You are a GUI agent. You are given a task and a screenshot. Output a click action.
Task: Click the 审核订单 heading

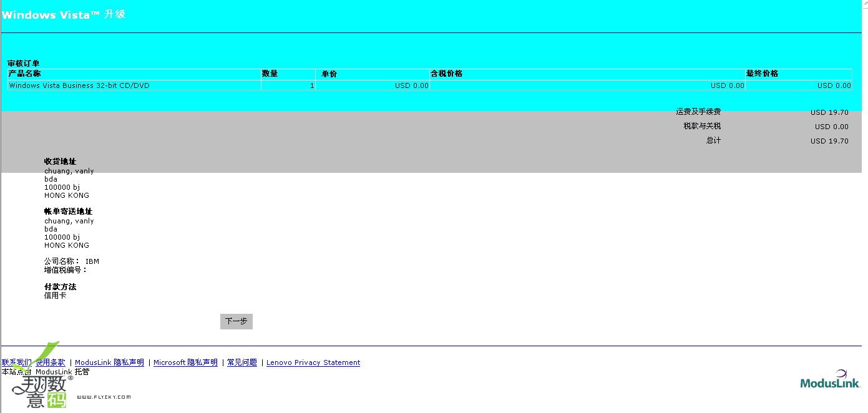click(x=24, y=64)
